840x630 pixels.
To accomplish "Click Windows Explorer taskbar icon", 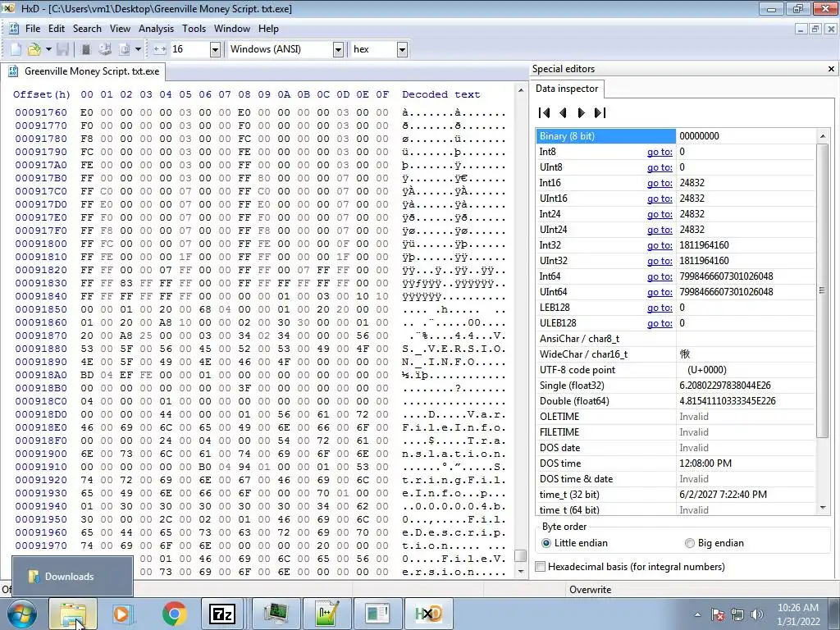I will click(73, 614).
